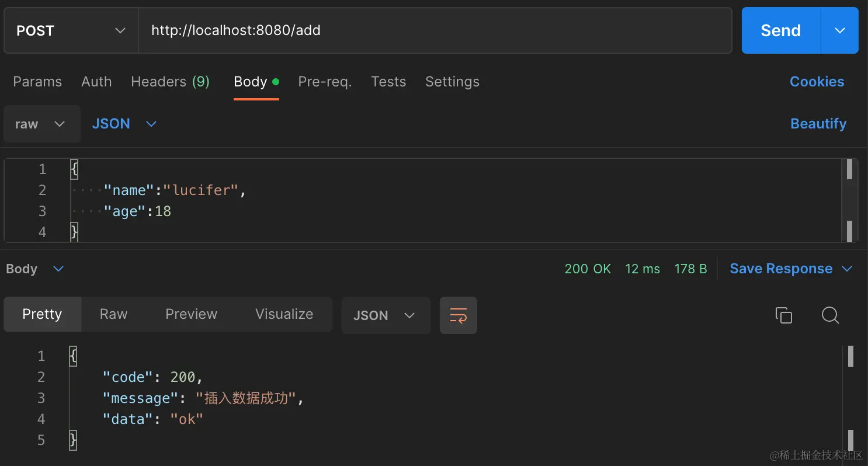Select the Raw response tab

point(113,314)
